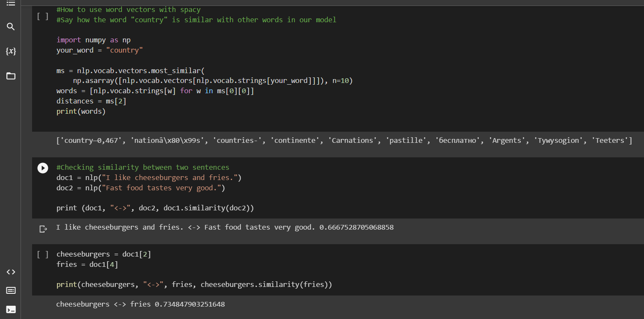Click the 'words = [nlp.vocab.strings[w]' line

click(x=155, y=91)
